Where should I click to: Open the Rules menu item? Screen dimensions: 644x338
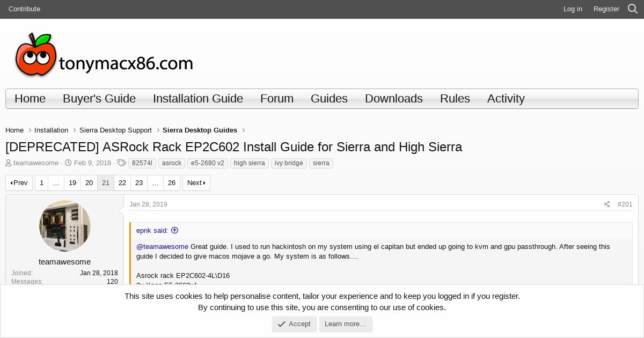click(455, 99)
